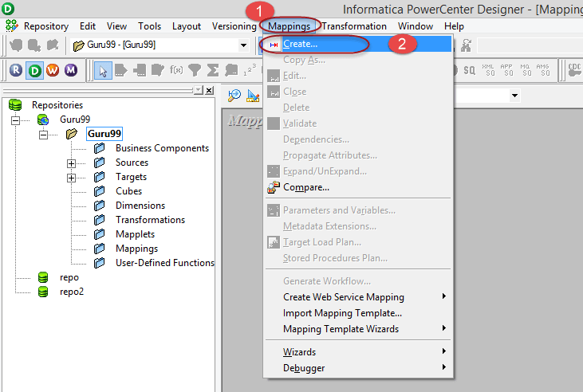
Task: Select the highlighted Guru99 folder label
Action: (104, 134)
